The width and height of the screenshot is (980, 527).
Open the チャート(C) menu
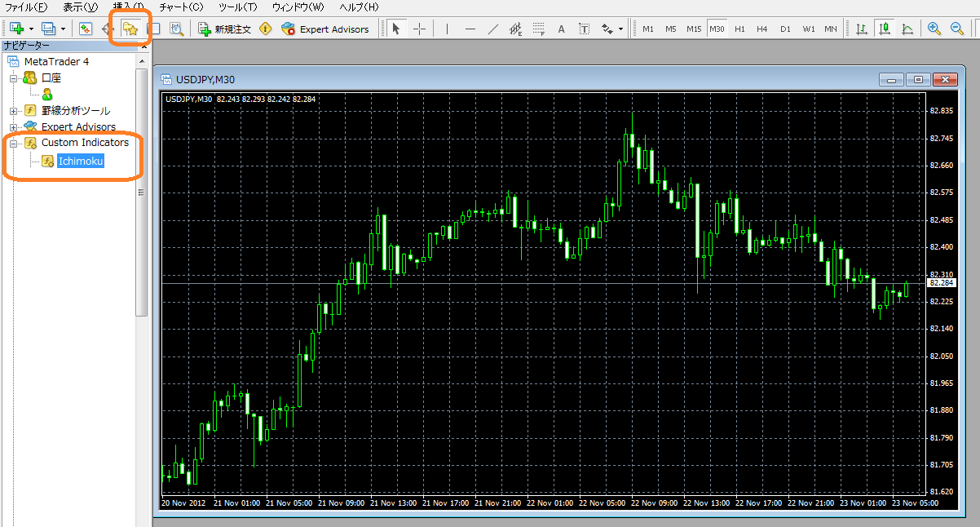pos(182,7)
